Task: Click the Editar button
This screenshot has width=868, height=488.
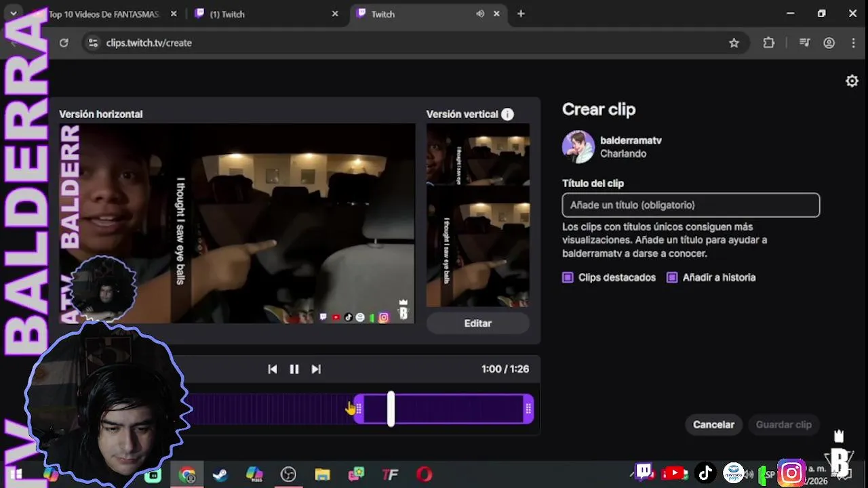Action: pos(478,323)
